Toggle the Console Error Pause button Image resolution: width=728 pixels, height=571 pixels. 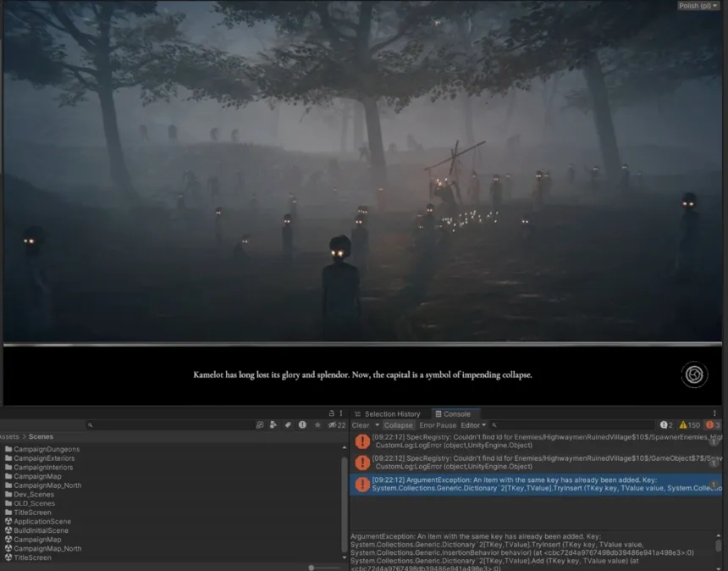point(438,425)
